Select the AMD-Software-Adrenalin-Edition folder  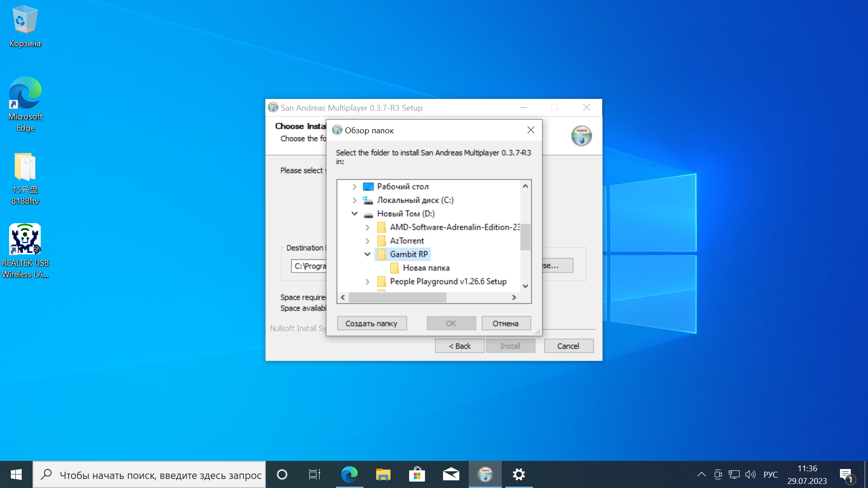(454, 227)
